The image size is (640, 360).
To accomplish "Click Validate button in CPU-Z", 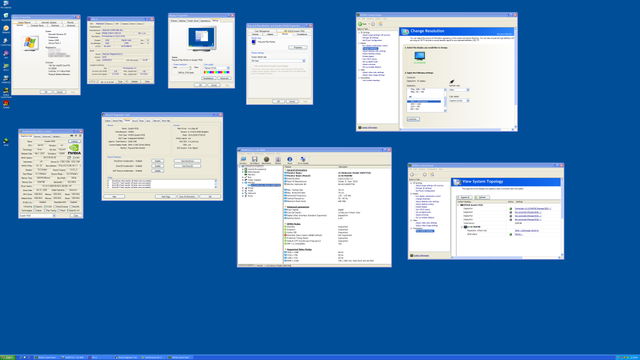I will pos(134,82).
